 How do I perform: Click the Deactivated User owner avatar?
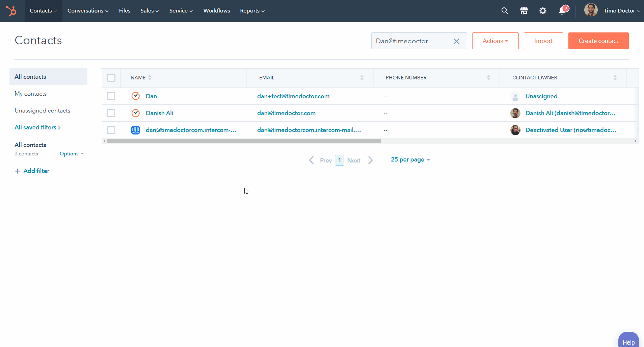515,130
